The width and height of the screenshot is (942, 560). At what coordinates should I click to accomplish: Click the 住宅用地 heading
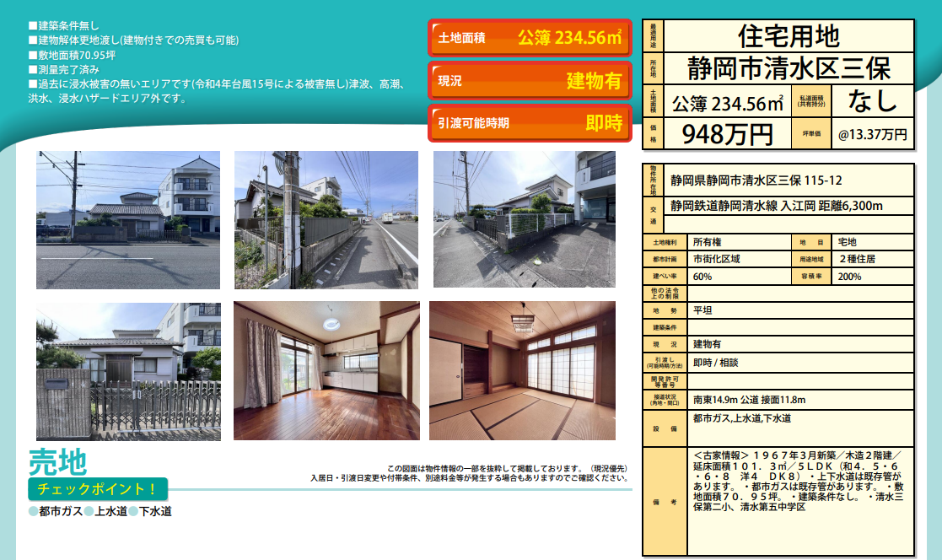point(788,35)
